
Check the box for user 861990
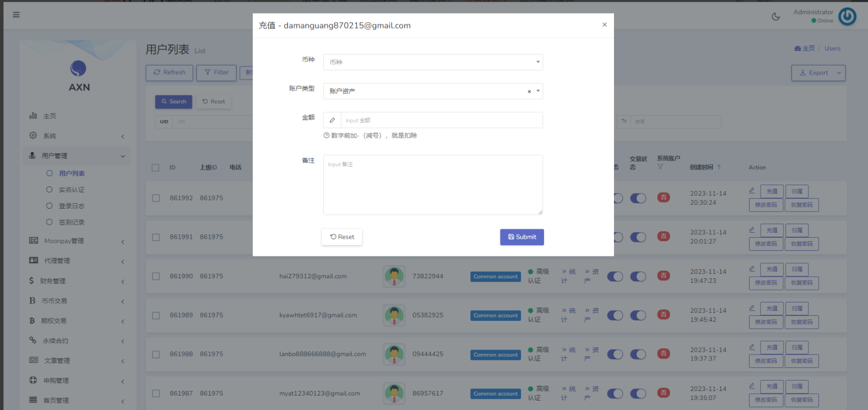point(156,276)
